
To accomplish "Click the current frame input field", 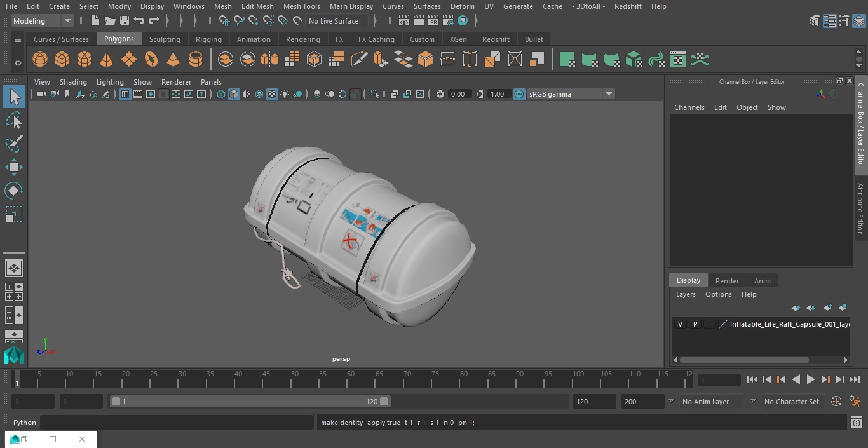I will (719, 380).
